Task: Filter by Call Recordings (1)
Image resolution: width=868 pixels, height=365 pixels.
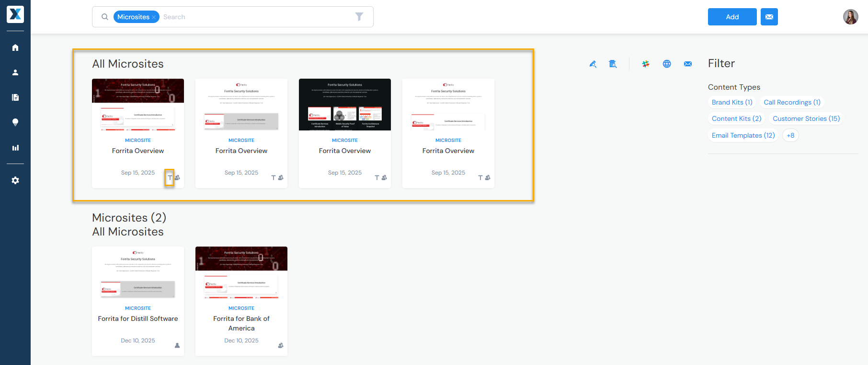Action: (792, 102)
